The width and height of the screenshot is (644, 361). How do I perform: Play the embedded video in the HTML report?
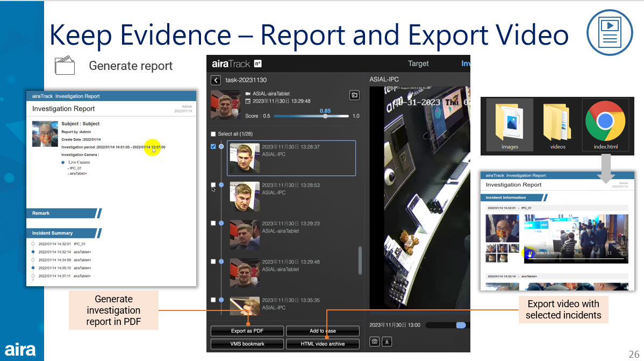tap(530, 253)
